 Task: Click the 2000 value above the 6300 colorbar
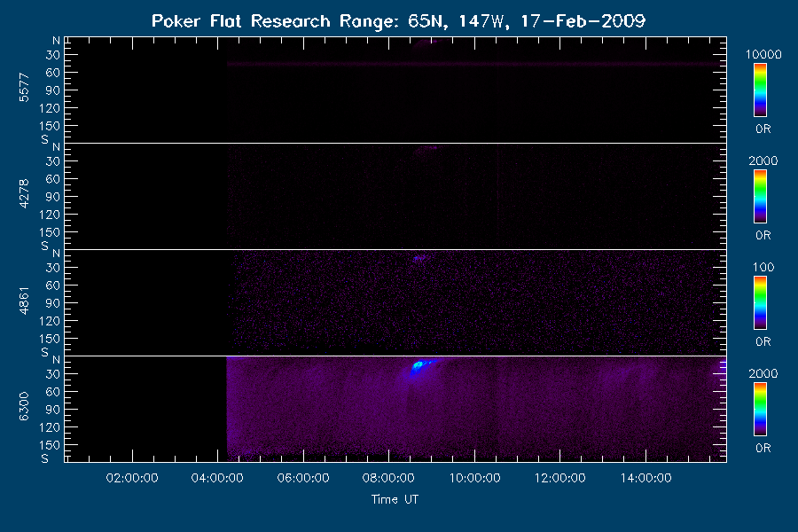pyautogui.click(x=763, y=373)
